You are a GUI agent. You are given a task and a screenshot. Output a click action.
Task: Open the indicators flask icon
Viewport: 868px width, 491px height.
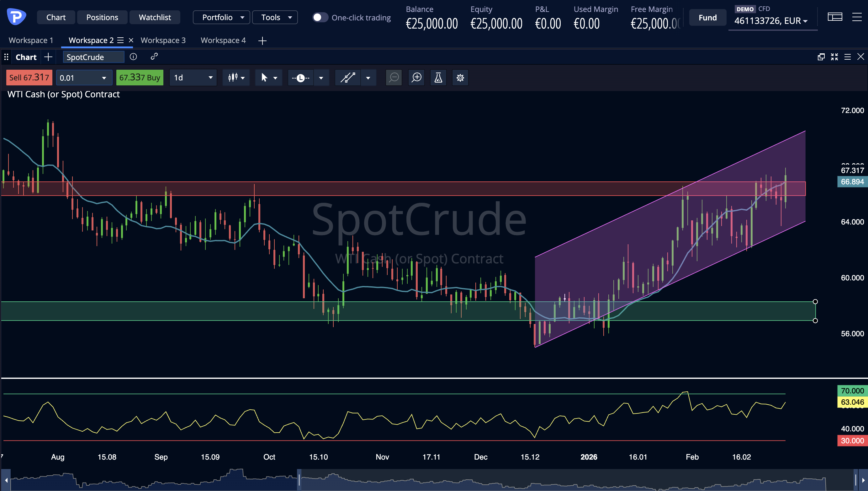coord(438,78)
